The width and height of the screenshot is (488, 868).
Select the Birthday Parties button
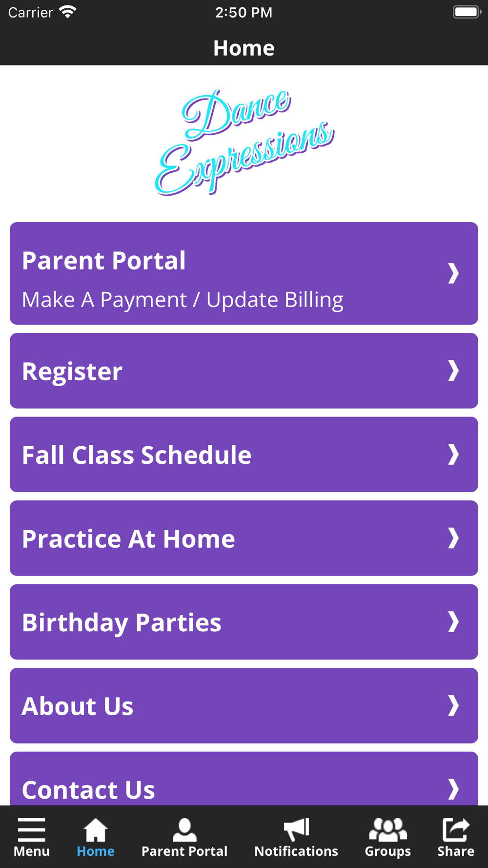(244, 622)
